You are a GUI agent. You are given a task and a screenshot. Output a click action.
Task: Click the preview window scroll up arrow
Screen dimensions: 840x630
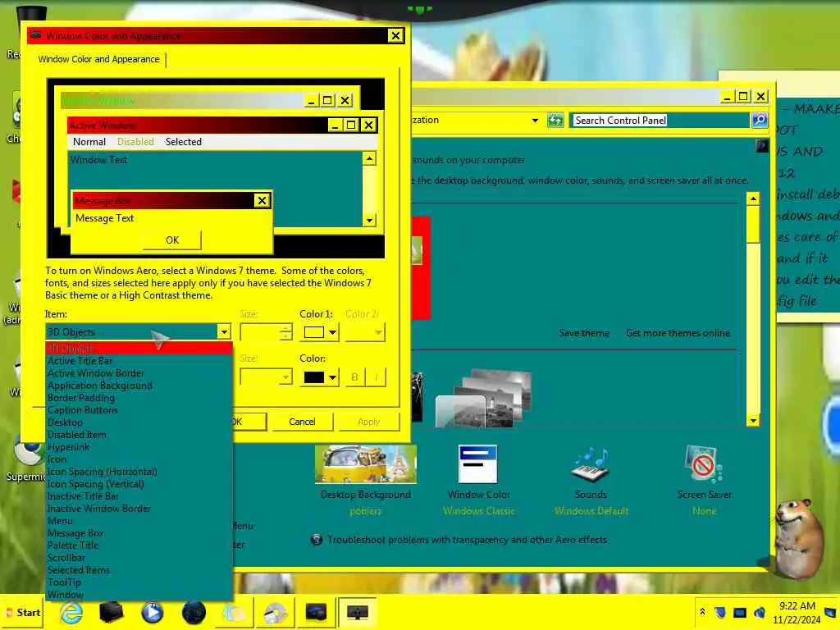369,158
